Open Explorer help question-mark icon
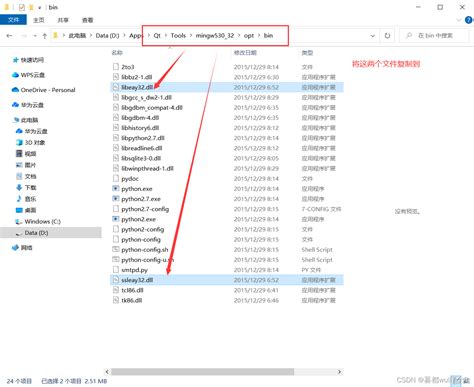 469,20
